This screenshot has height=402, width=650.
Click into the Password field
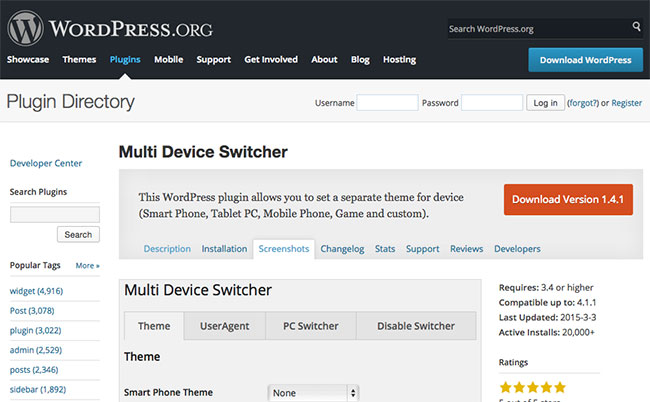pyautogui.click(x=492, y=103)
